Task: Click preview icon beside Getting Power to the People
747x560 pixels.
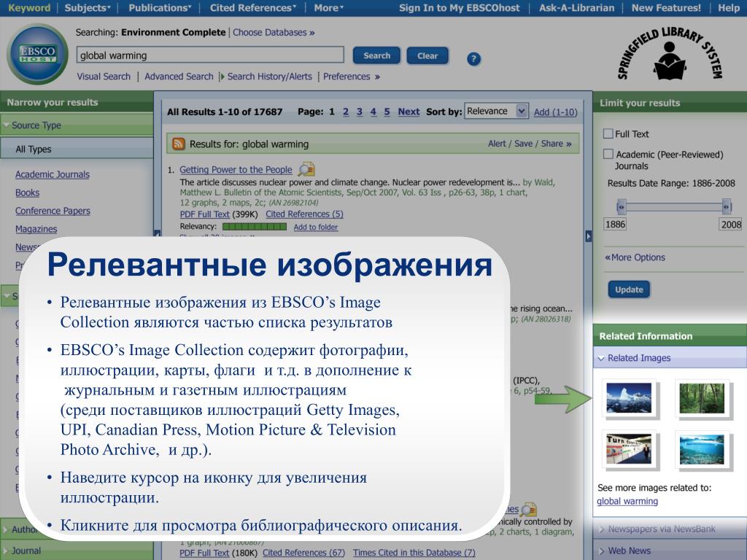Action: (306, 169)
